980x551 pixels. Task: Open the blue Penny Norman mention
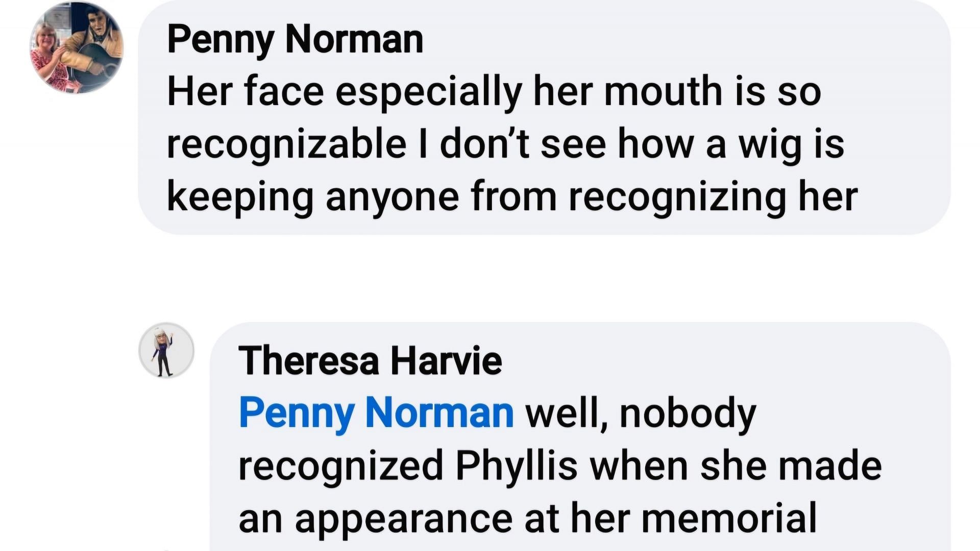[x=376, y=413]
